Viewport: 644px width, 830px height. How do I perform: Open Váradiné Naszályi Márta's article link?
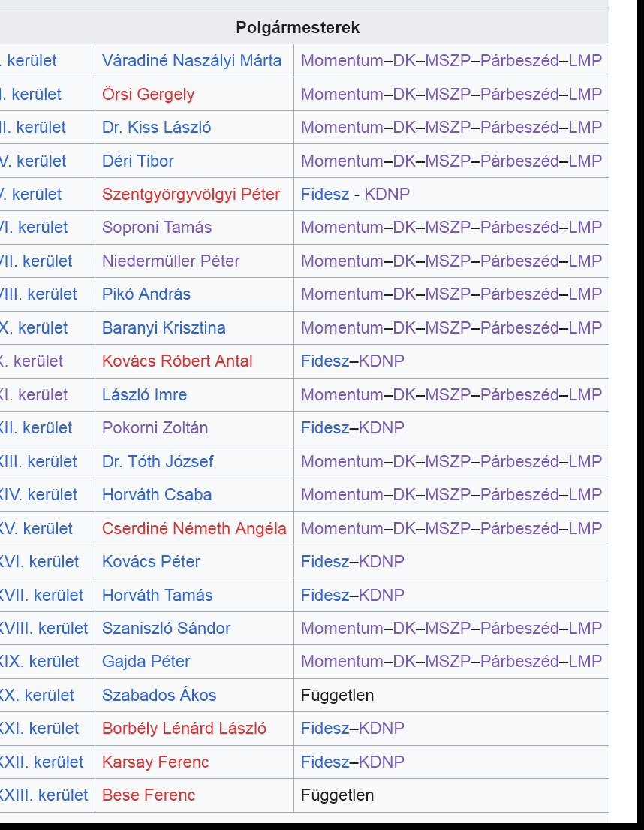pos(191,61)
